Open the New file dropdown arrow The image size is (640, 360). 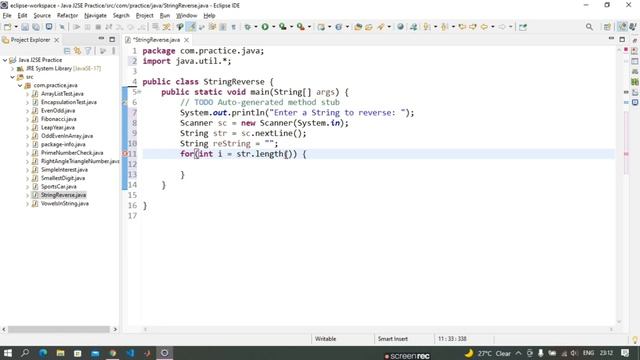pyautogui.click(x=16, y=27)
